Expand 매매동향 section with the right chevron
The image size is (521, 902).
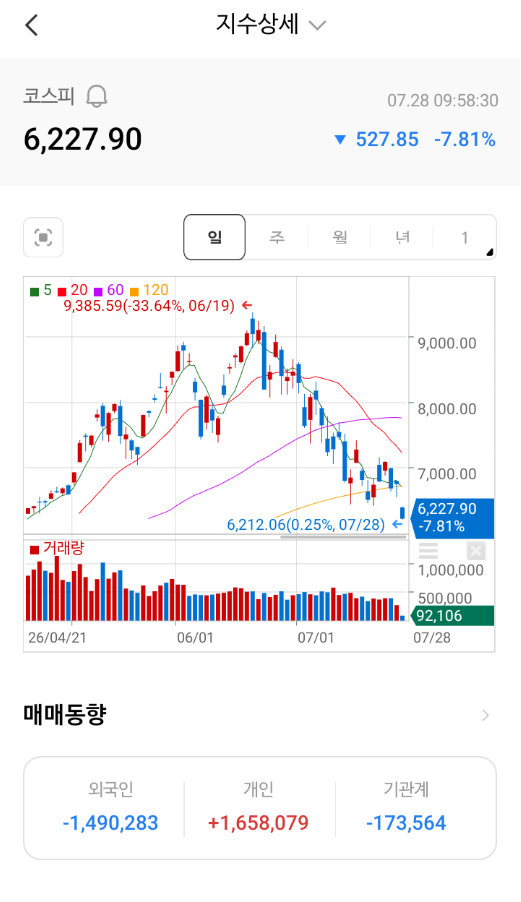pyautogui.click(x=485, y=715)
